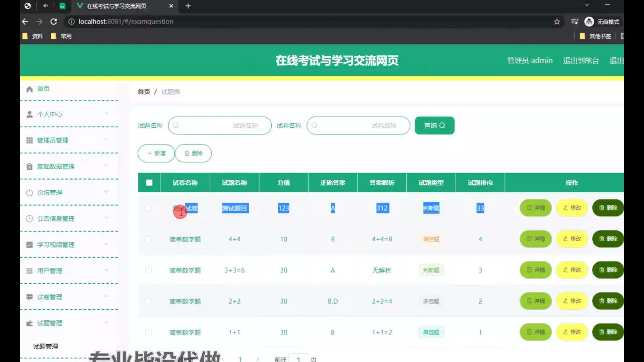This screenshot has width=644, height=362.
Task: Toggle the select-all checkbox in table header
Action: click(149, 183)
